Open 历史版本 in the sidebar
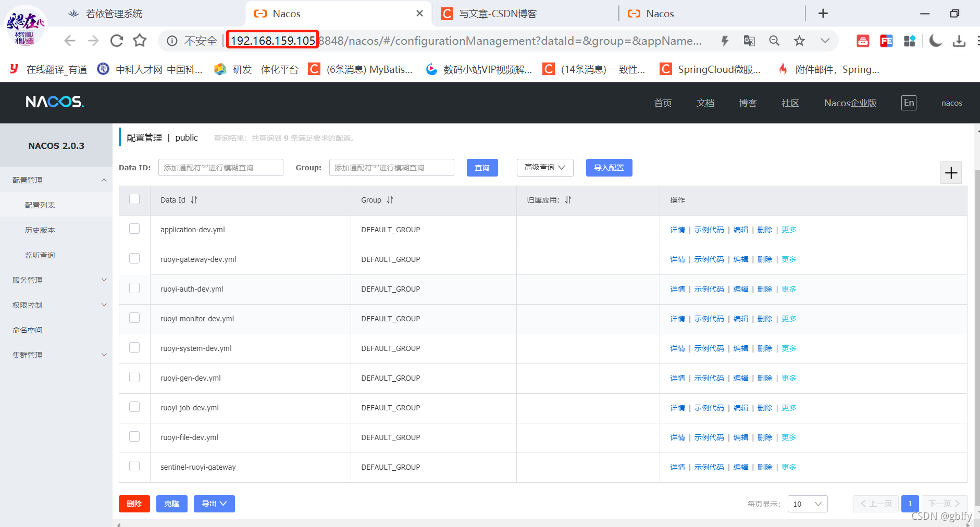980x527 pixels. point(40,230)
